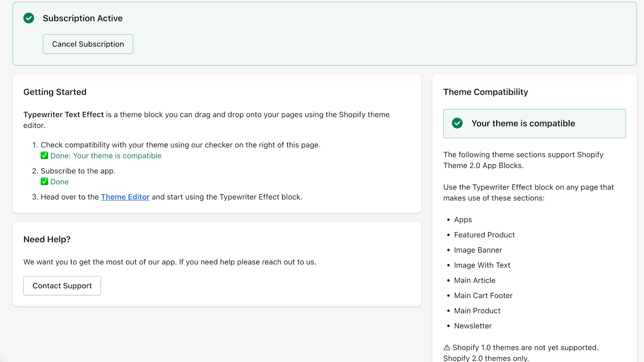Select Image Banner in the sections list
644x362 pixels.
pos(478,250)
